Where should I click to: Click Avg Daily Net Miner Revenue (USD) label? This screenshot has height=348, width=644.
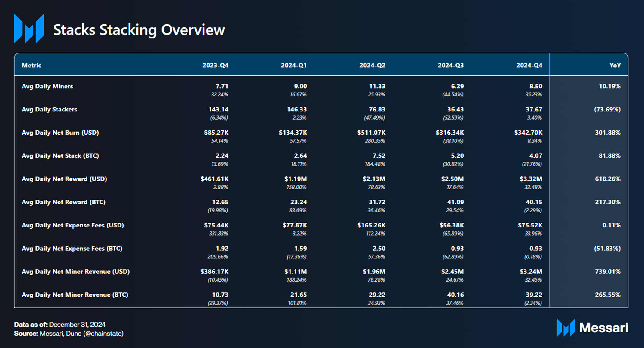(x=75, y=272)
